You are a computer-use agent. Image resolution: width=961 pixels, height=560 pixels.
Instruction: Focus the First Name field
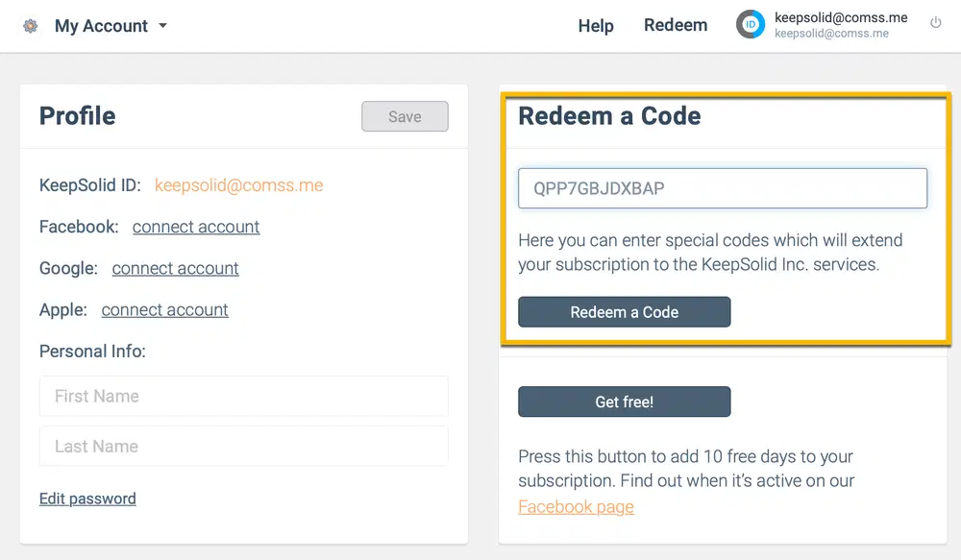[243, 397]
